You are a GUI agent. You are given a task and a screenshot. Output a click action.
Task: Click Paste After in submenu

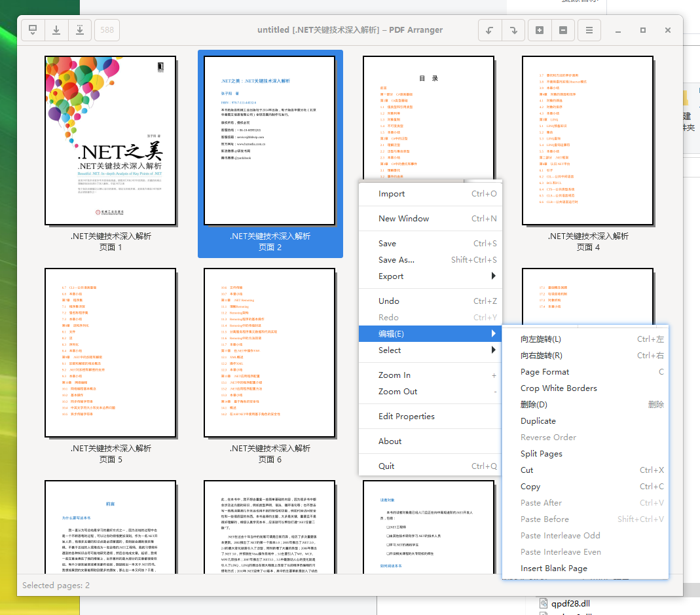click(585, 503)
